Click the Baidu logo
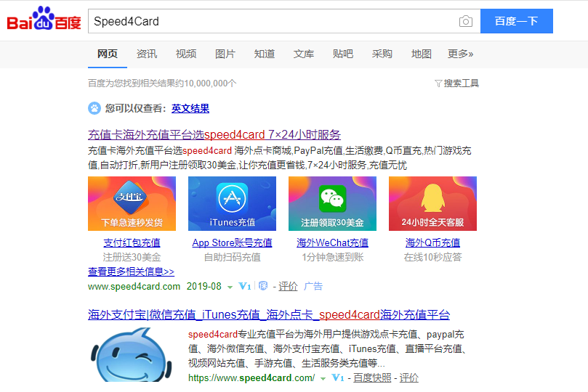Image resolution: width=588 pixels, height=392 pixels. tap(44, 18)
